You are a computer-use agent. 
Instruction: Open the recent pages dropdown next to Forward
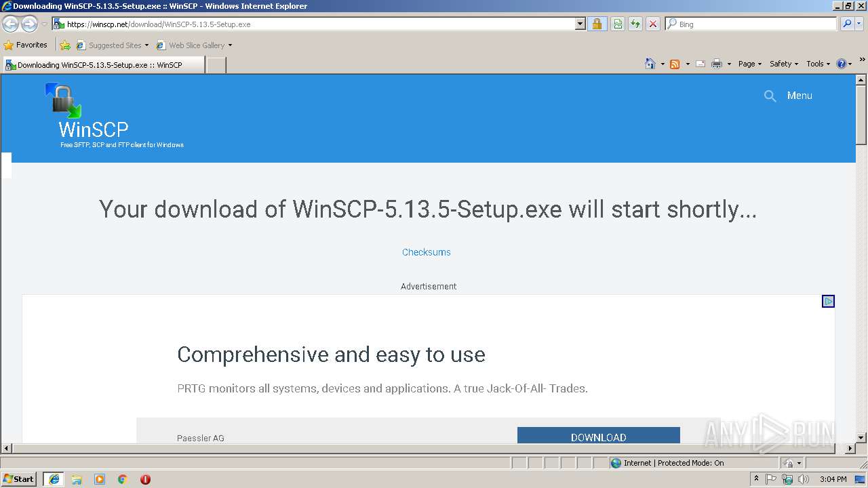coord(44,24)
